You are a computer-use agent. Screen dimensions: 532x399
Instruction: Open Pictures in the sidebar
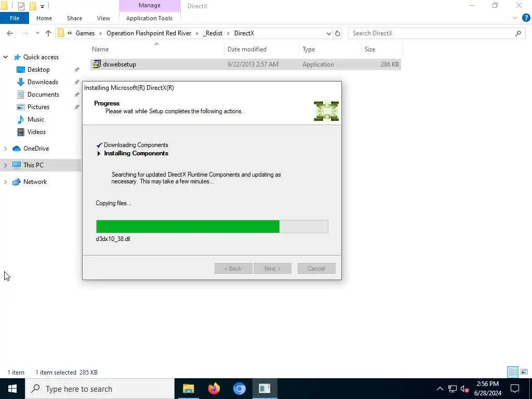click(38, 107)
